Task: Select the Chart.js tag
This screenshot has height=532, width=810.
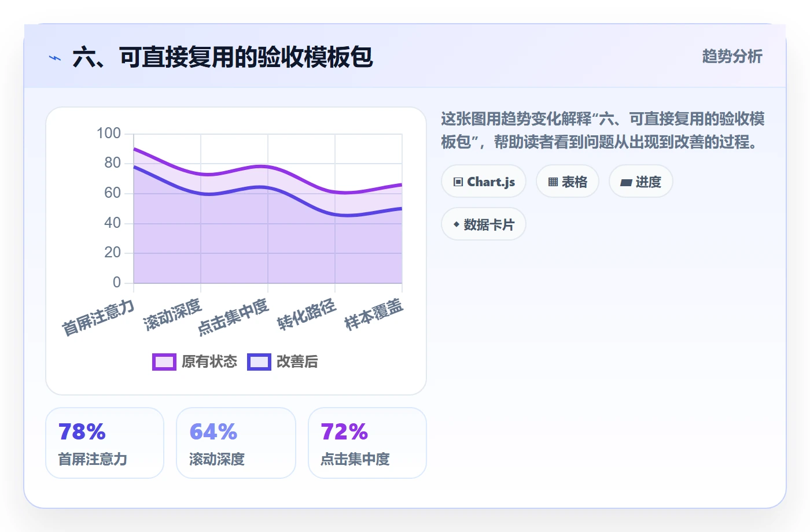Action: [x=484, y=182]
